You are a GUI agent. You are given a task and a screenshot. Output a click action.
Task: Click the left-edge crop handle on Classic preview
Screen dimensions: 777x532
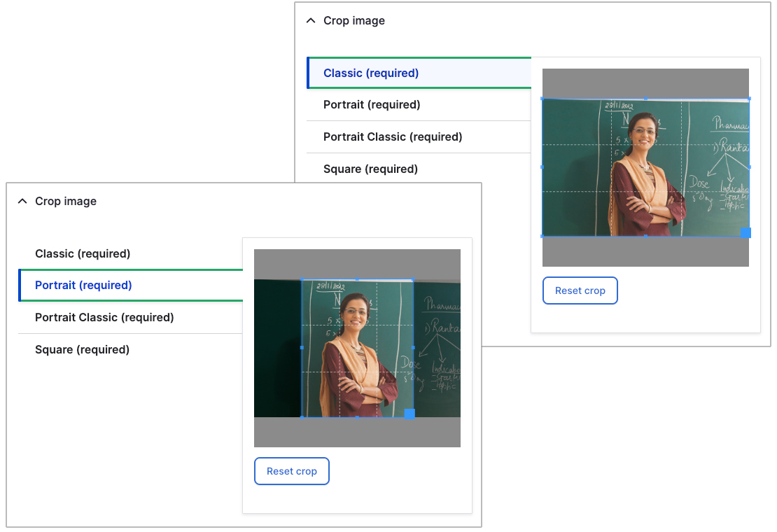tap(542, 167)
